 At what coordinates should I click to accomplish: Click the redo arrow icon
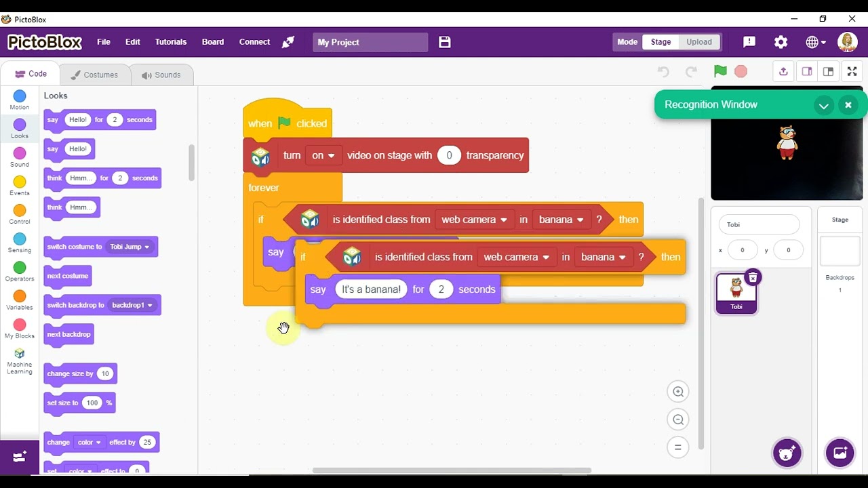click(691, 72)
